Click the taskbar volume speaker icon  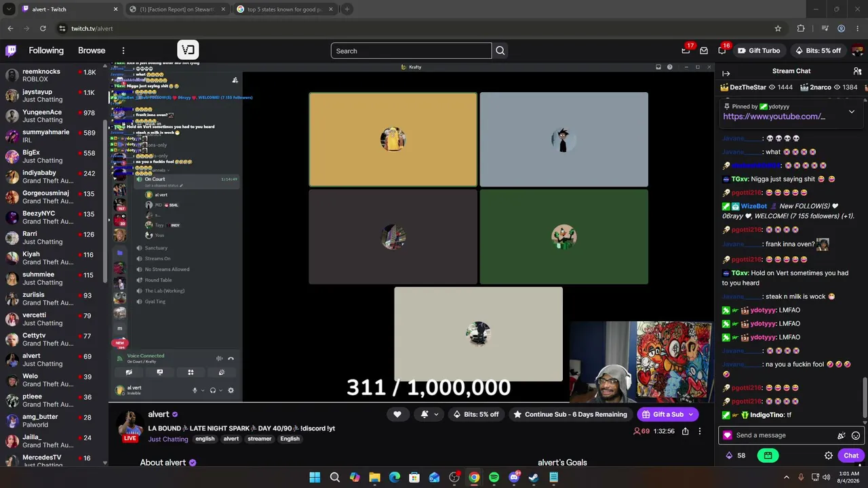point(825,477)
